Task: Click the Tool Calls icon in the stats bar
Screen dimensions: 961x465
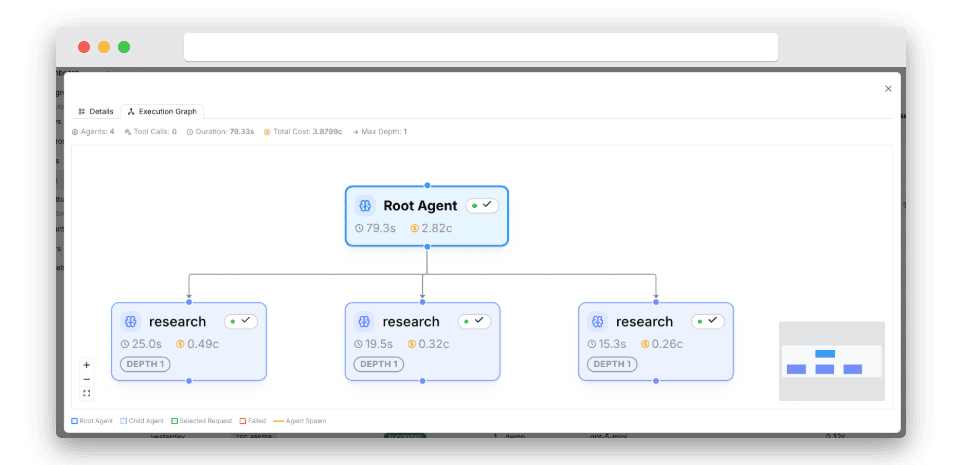Action: (x=127, y=132)
